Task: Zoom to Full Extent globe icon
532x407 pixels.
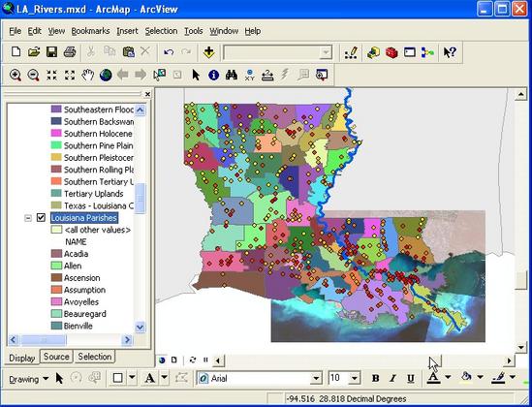Action: coord(106,75)
